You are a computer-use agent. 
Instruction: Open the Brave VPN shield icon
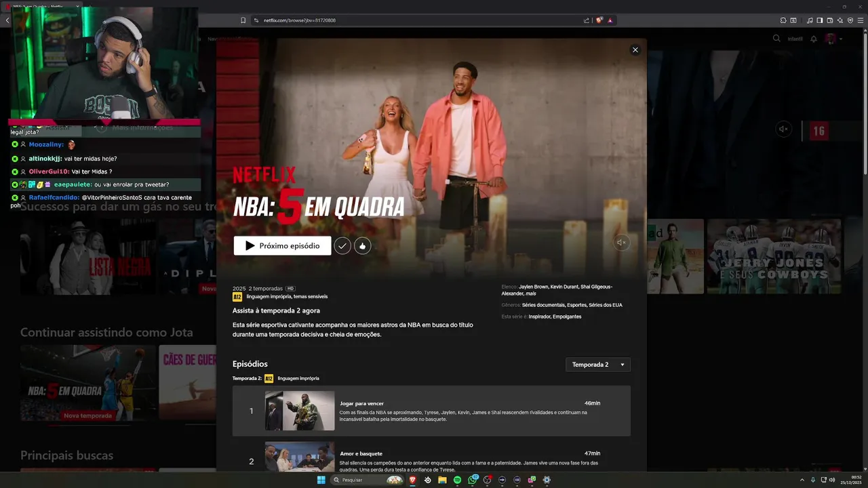tap(850, 20)
